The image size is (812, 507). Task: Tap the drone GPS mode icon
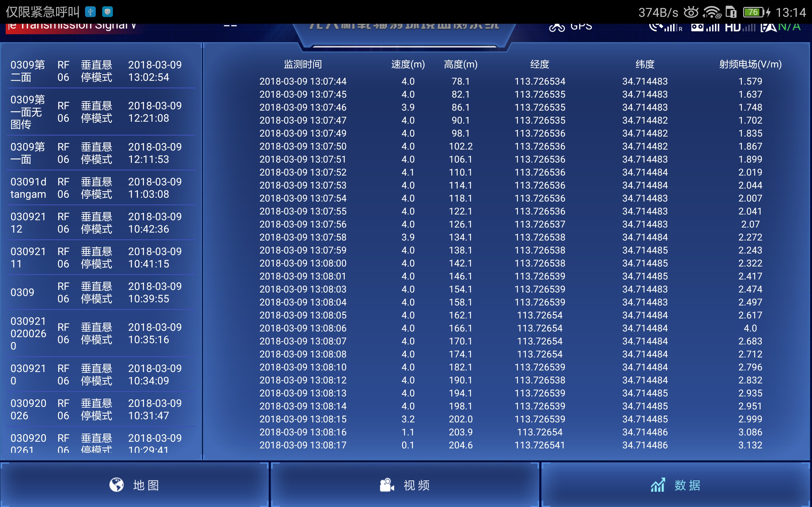click(x=557, y=28)
